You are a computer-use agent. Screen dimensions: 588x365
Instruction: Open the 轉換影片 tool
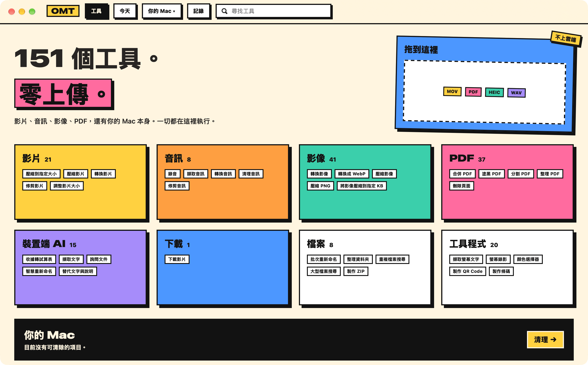(x=103, y=174)
